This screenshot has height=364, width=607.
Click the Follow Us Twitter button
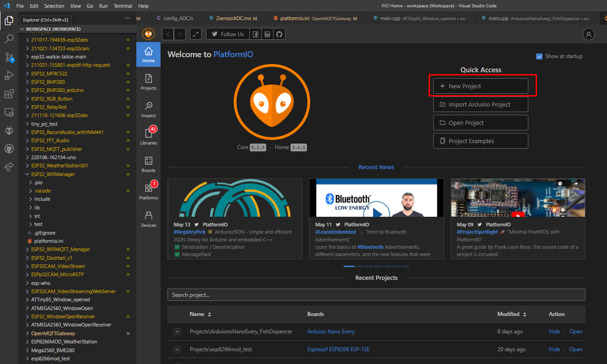pyautogui.click(x=228, y=34)
